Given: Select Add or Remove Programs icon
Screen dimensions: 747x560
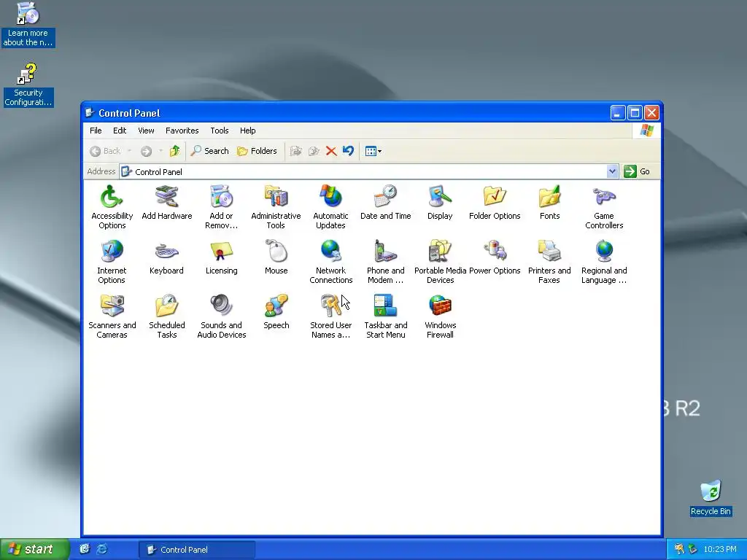Looking at the screenshot, I should (x=221, y=208).
